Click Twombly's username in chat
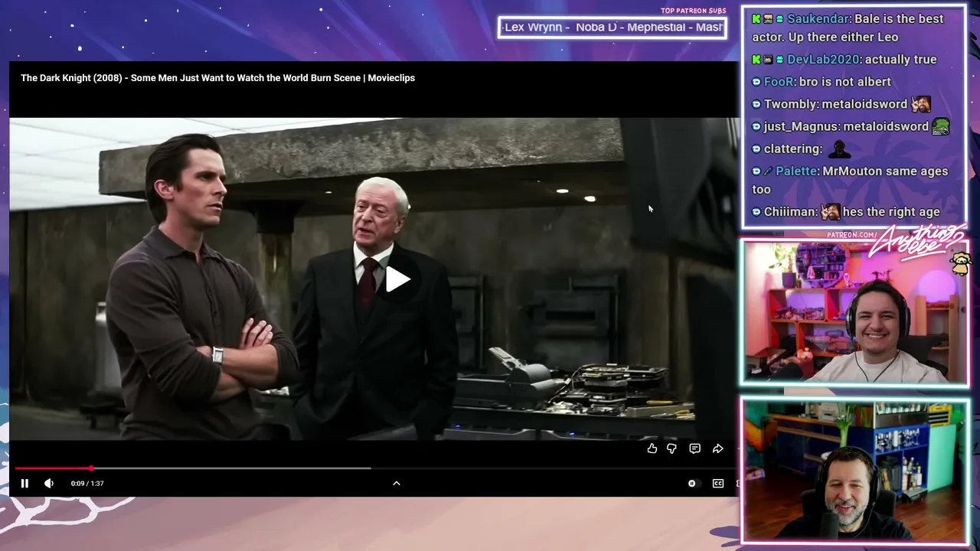980x551 pixels. pyautogui.click(x=789, y=104)
